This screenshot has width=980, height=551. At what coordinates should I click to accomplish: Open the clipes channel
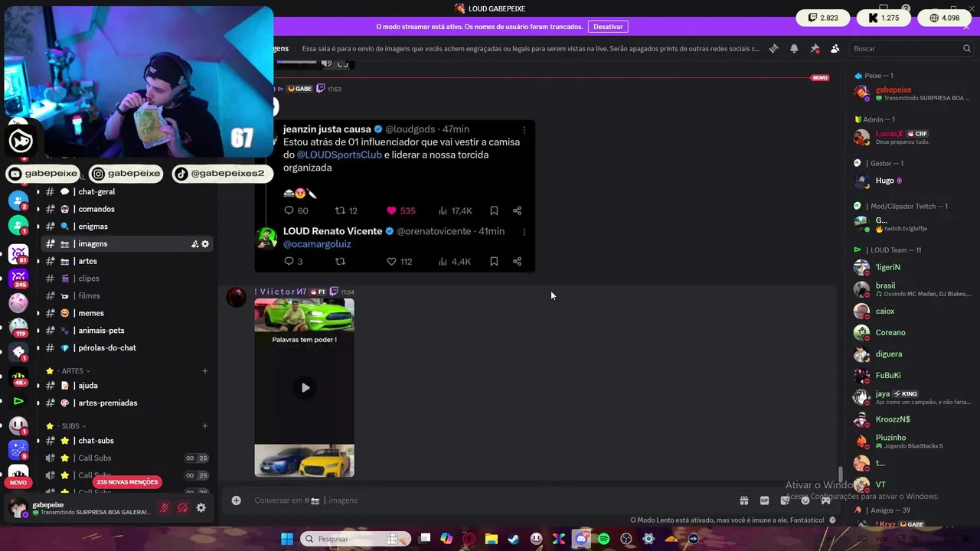[x=89, y=279]
